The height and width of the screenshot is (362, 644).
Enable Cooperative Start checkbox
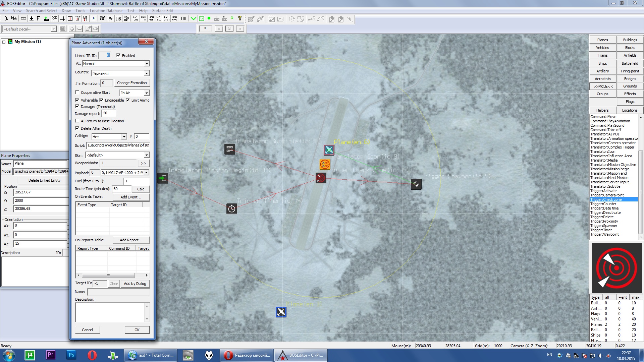point(77,93)
